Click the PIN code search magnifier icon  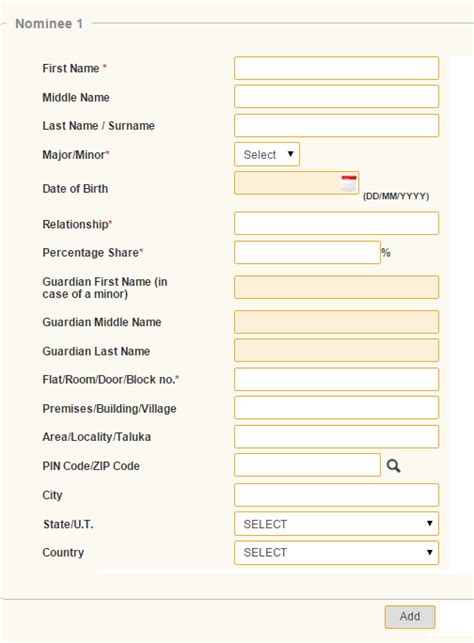tap(393, 466)
